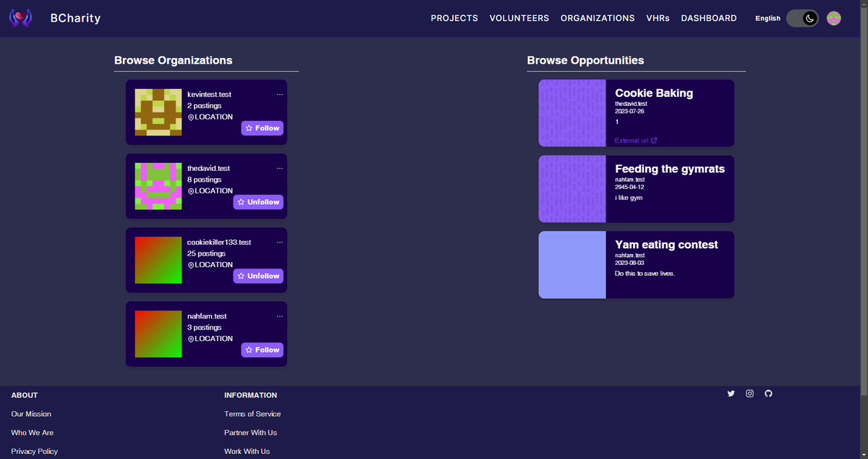Image resolution: width=868 pixels, height=459 pixels.
Task: Unfollow the thedavid.test organization
Action: click(x=258, y=202)
